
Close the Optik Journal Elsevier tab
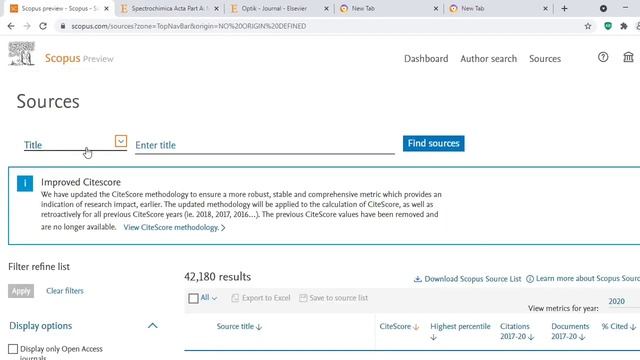(x=326, y=8)
